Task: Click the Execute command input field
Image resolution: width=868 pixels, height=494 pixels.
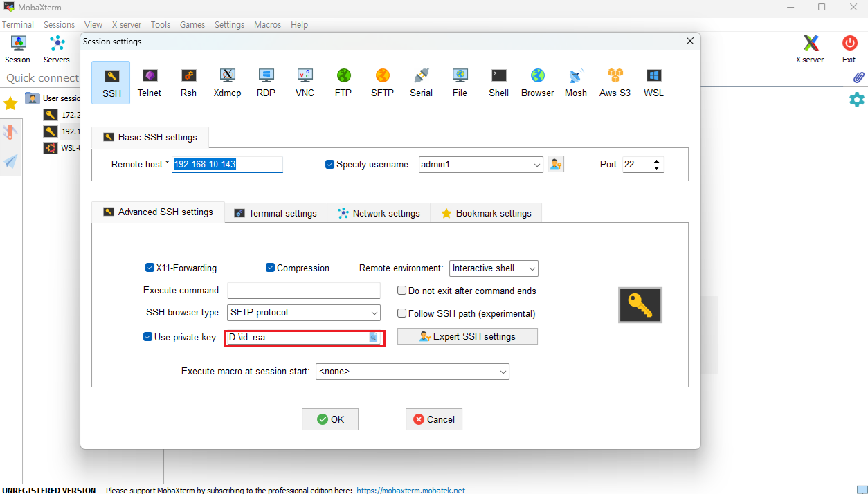Action: (x=304, y=291)
